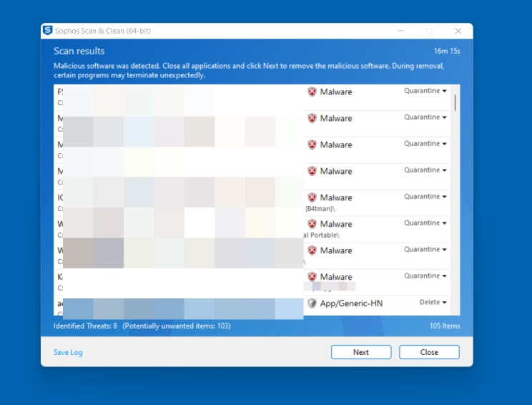The image size is (532, 405).
Task: Open Quarantine dropdown in the third Malware row
Action: [425, 144]
